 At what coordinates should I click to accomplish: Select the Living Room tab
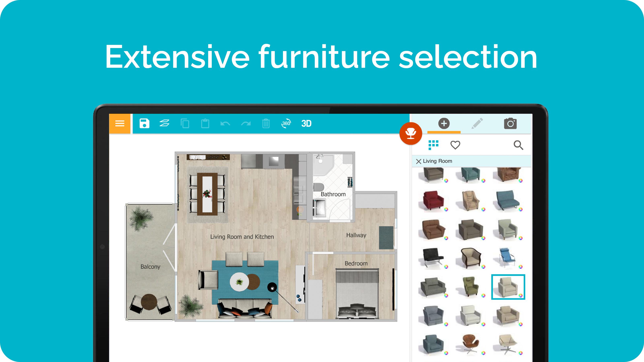coord(438,161)
